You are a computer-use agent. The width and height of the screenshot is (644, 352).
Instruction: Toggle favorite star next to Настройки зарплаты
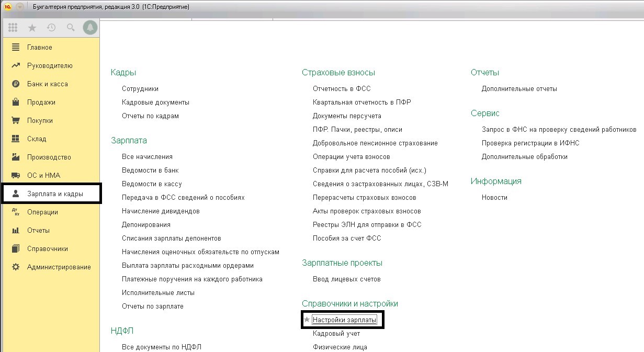click(x=307, y=320)
